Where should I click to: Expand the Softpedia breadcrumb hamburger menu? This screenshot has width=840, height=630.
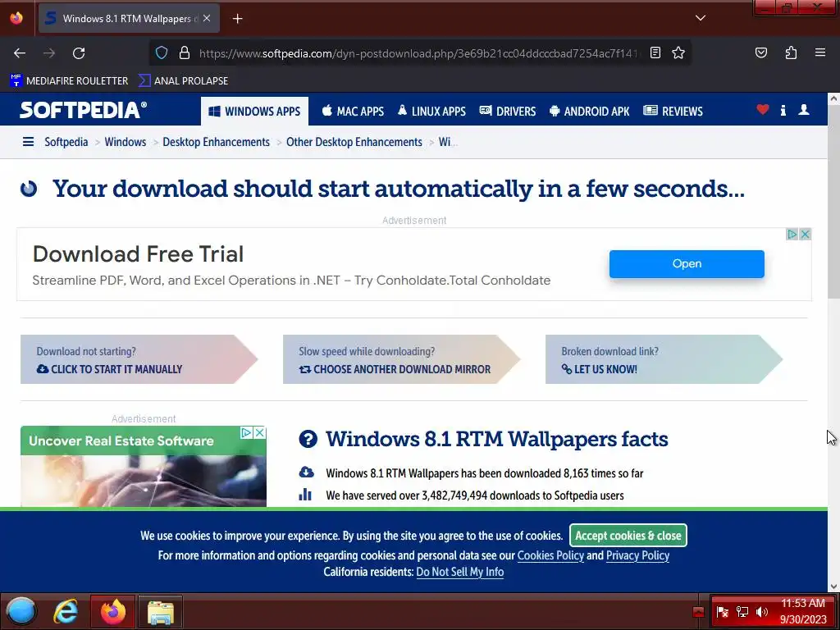click(29, 142)
